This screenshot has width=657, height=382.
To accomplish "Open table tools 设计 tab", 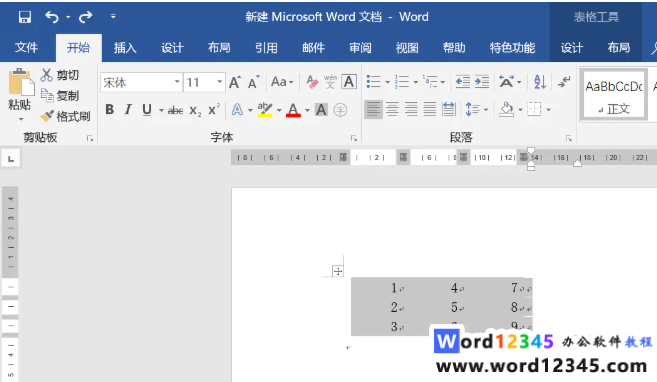I will pos(572,48).
